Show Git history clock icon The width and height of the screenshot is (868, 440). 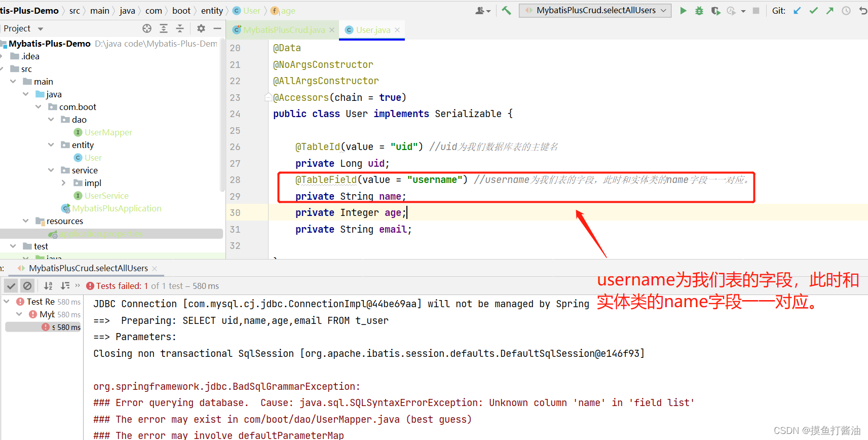(x=846, y=11)
